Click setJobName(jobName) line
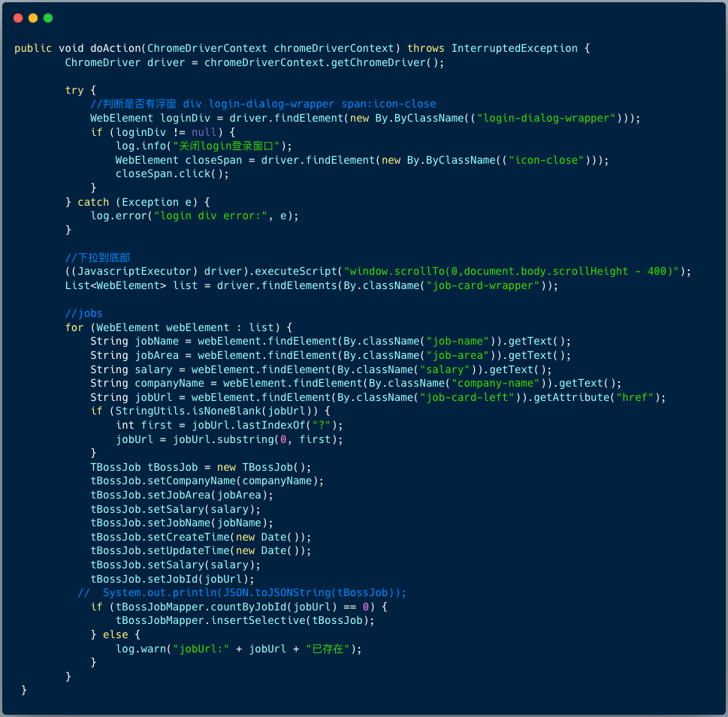This screenshot has width=728, height=717. tap(182, 523)
